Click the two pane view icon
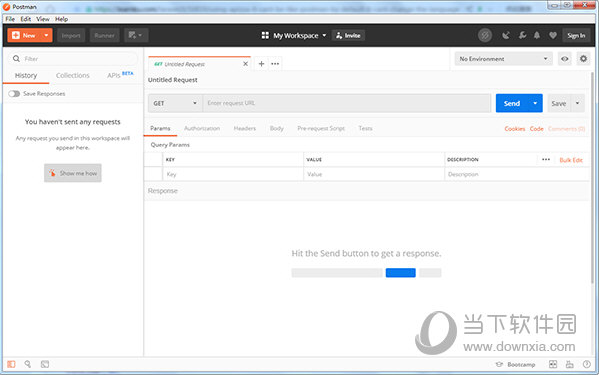The image size is (599, 375). coord(570,364)
